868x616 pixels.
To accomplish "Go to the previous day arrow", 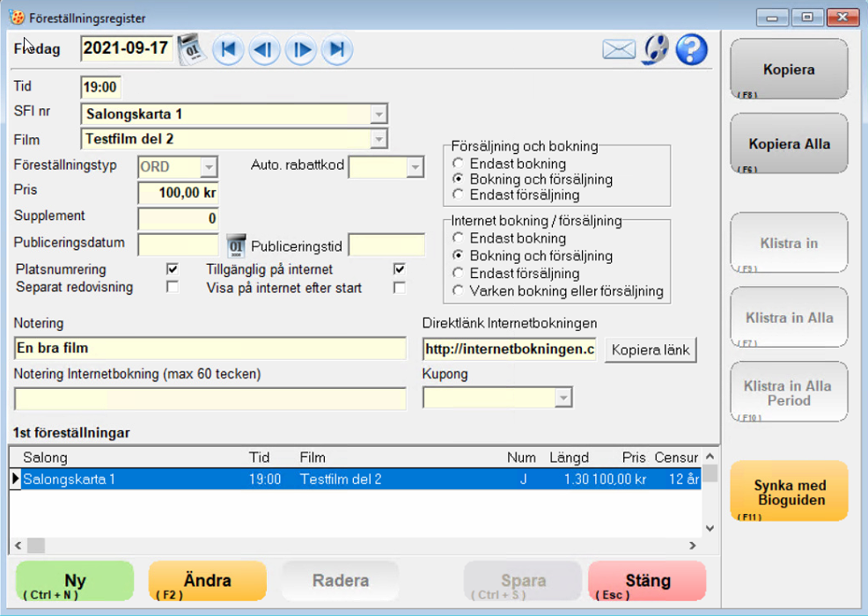I will [264, 49].
